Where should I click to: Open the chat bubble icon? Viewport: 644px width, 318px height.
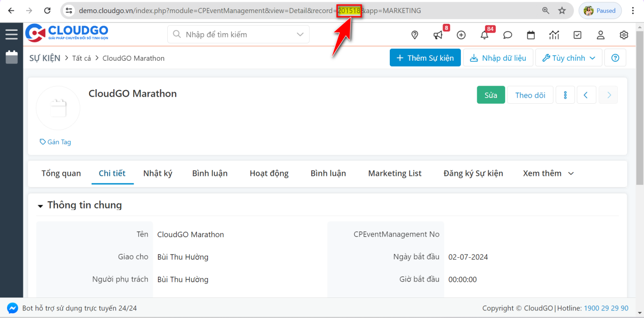508,35
